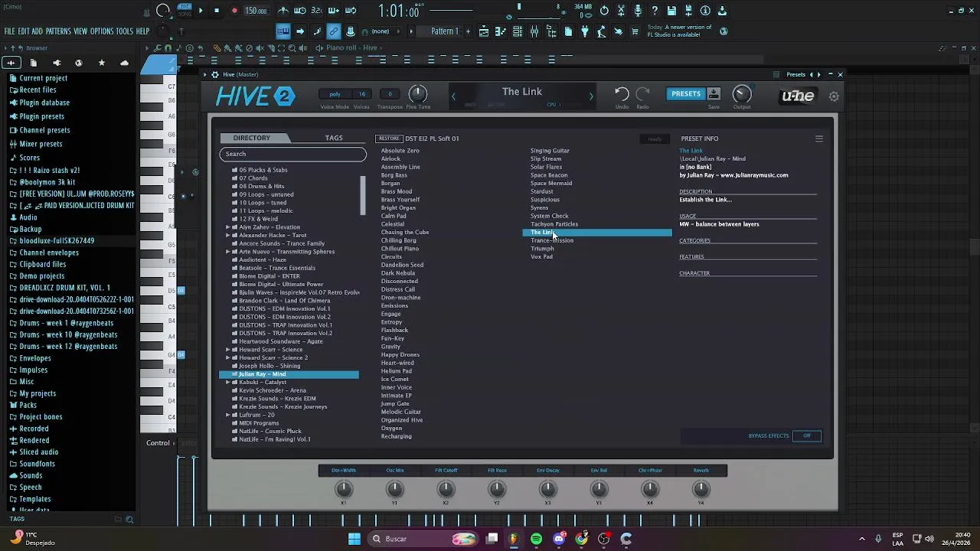Click the PRESETS button in Hive
The image size is (980, 551).
coord(686,94)
